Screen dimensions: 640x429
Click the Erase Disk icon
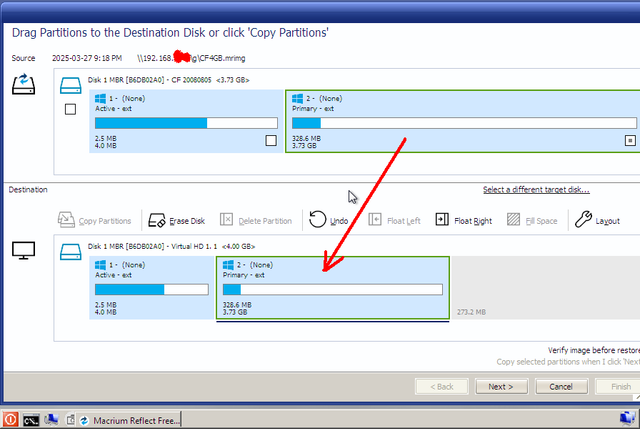coord(156,220)
